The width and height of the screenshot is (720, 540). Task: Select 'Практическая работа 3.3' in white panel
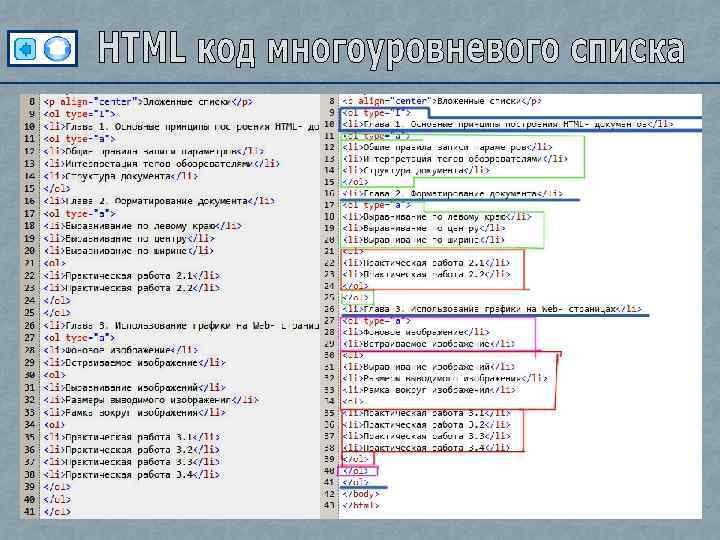[x=426, y=436]
